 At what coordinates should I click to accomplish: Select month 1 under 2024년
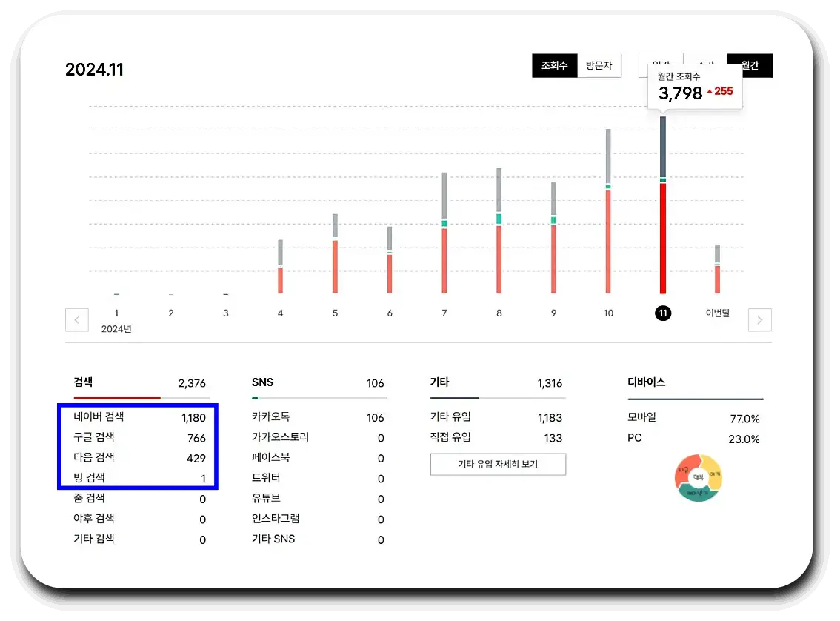point(116,313)
